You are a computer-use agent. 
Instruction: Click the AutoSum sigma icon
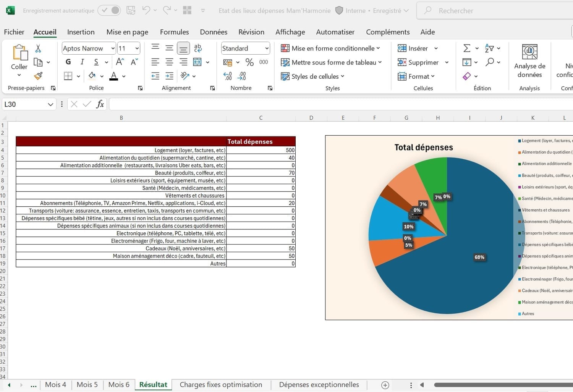click(466, 48)
